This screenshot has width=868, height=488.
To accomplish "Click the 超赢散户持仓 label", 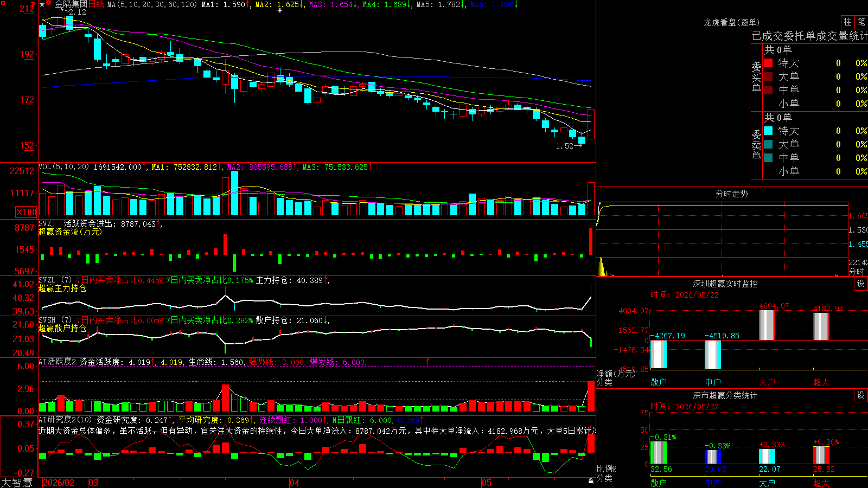I will (x=62, y=328).
